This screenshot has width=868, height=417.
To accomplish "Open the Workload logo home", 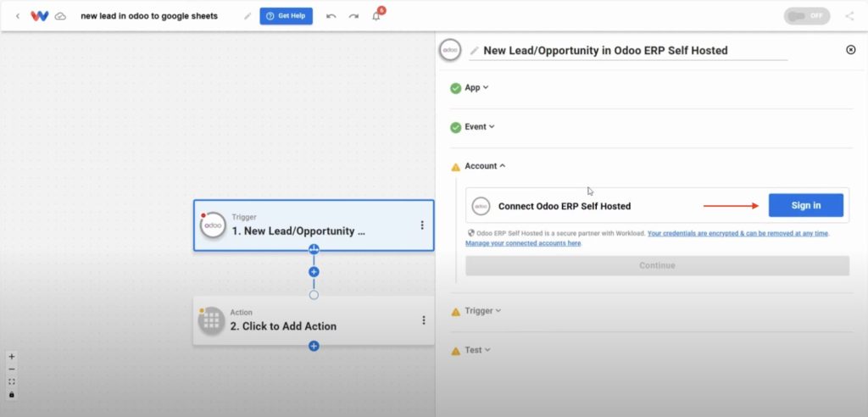I will point(39,16).
